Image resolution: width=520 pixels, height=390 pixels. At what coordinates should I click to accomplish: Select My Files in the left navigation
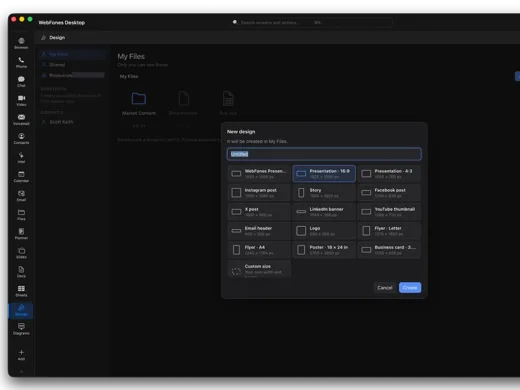73,54
